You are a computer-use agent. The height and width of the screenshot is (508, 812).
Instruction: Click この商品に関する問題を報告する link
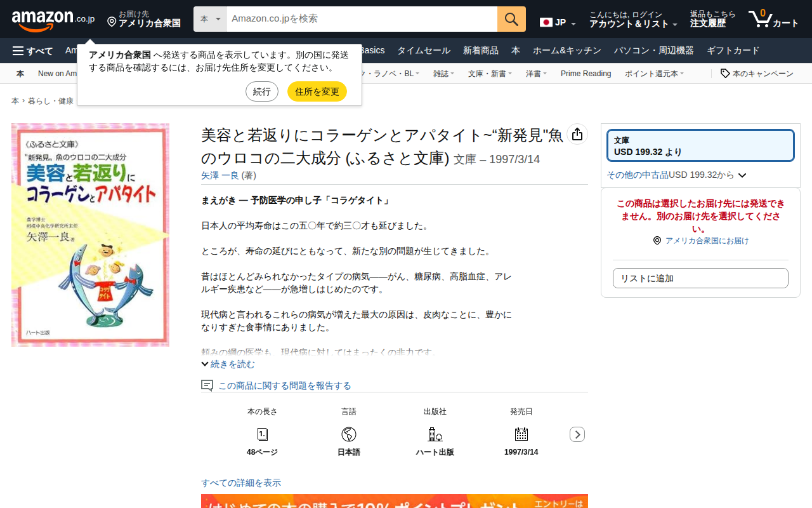285,385
